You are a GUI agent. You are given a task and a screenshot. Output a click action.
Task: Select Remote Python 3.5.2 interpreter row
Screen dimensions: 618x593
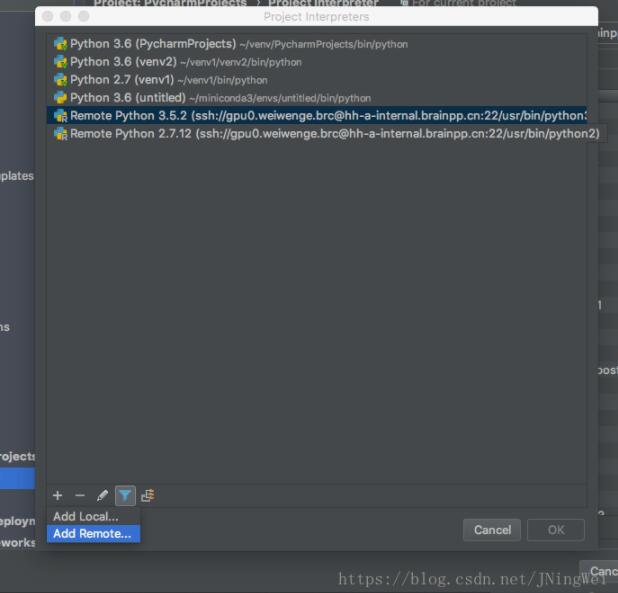point(317,115)
